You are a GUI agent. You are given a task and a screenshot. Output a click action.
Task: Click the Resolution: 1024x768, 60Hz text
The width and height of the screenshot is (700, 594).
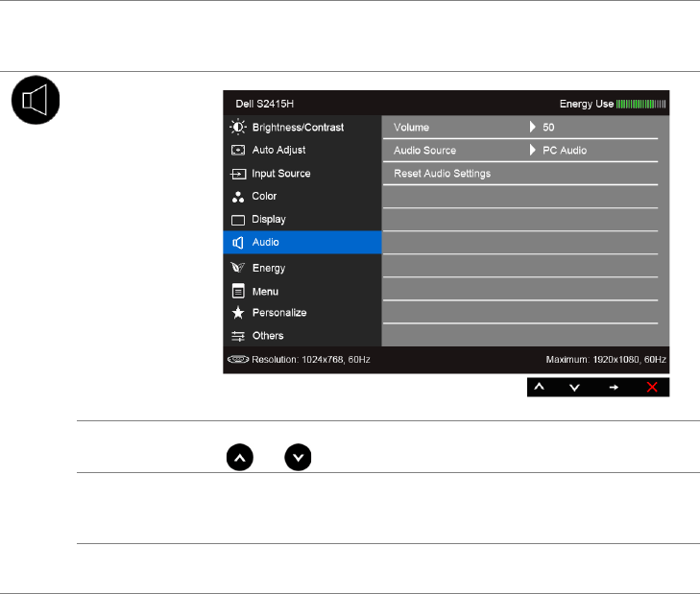(x=311, y=360)
